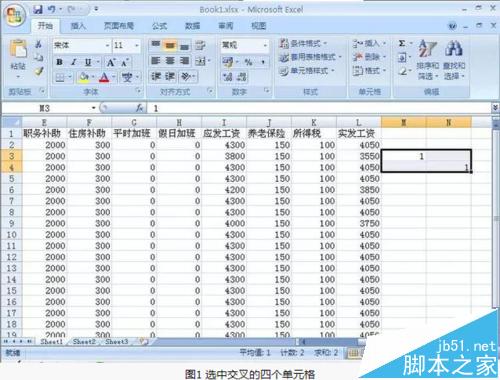500x380 pixels.
Task: Open conditional formatting menu
Action: coord(303,43)
